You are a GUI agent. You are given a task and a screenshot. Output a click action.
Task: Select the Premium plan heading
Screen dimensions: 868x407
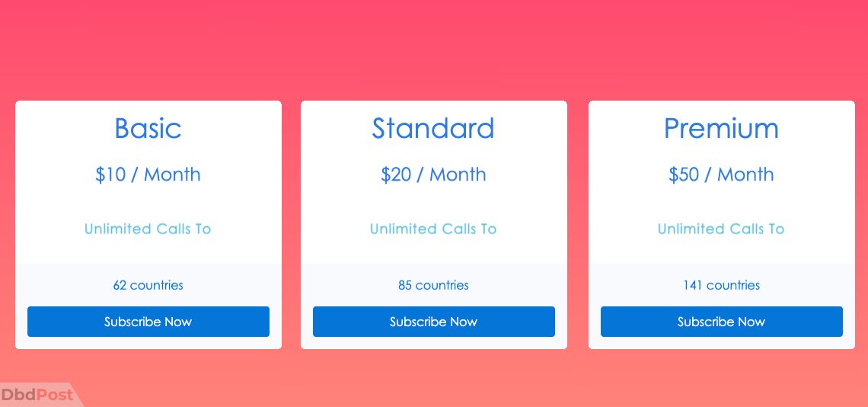[x=721, y=128]
